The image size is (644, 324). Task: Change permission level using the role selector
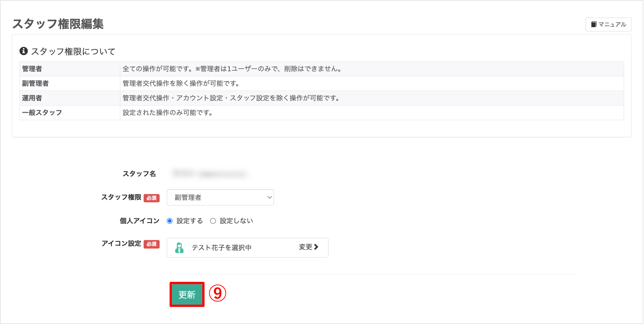click(x=220, y=197)
